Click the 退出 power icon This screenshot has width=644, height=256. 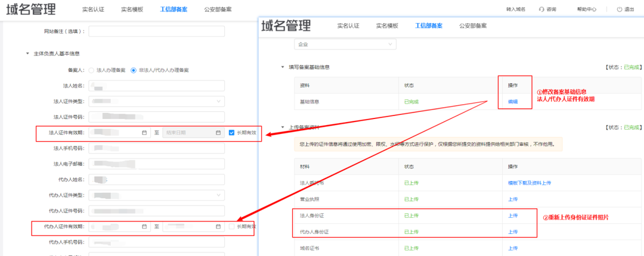point(620,10)
